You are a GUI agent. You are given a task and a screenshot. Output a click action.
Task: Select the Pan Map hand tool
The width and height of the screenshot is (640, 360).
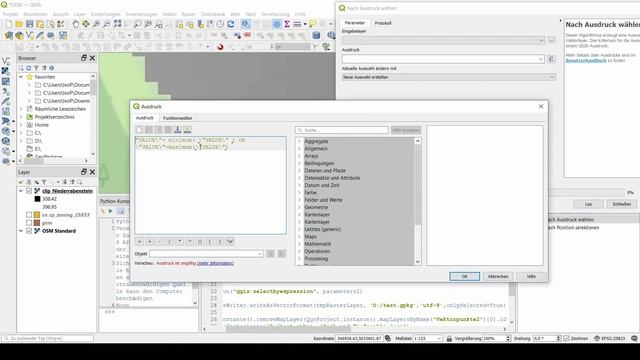(x=76, y=24)
